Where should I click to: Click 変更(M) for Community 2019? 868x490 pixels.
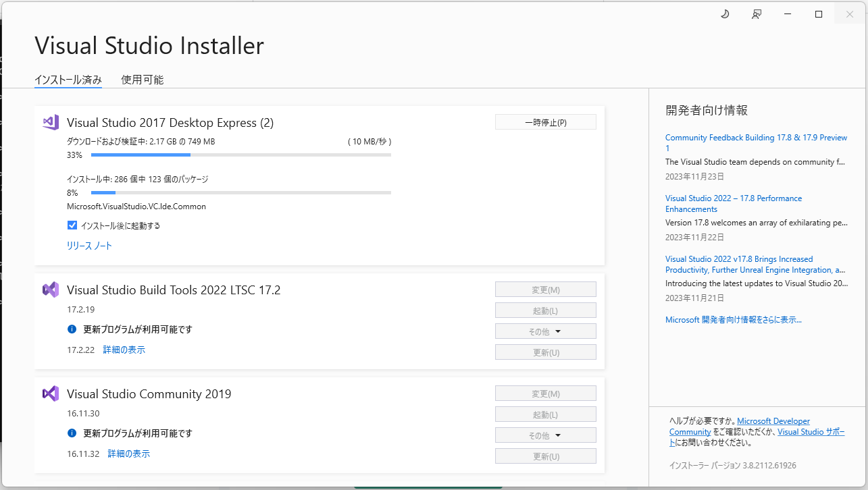pos(546,393)
